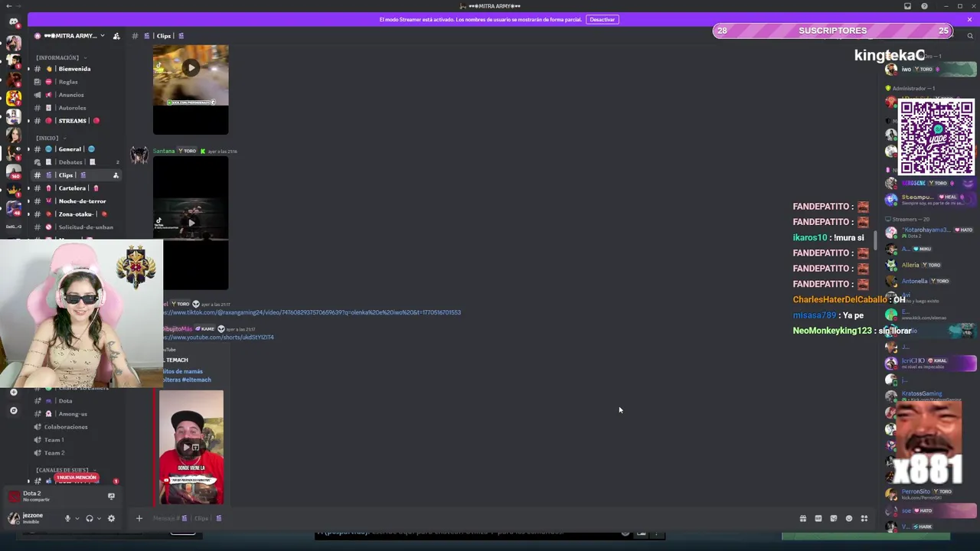Open the STREAMS channel
The image size is (980, 551).
(76, 121)
